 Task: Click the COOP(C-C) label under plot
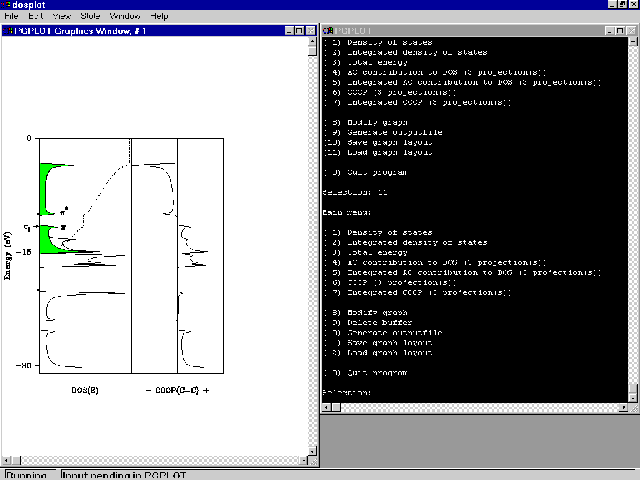click(x=177, y=390)
